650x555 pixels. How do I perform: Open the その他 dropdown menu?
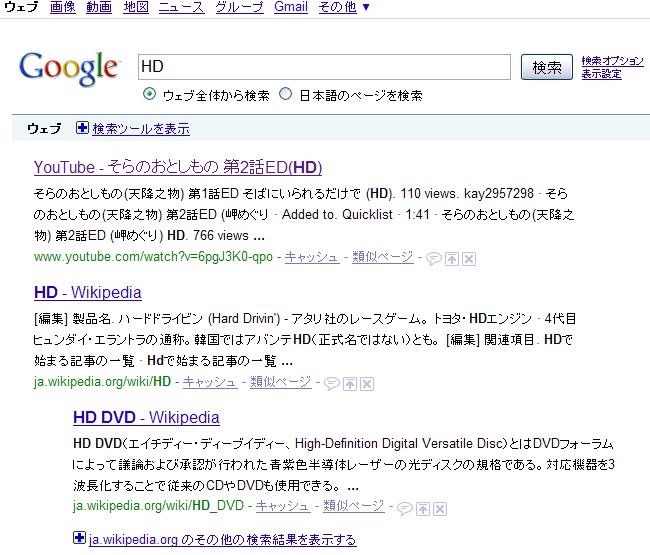tap(344, 7)
